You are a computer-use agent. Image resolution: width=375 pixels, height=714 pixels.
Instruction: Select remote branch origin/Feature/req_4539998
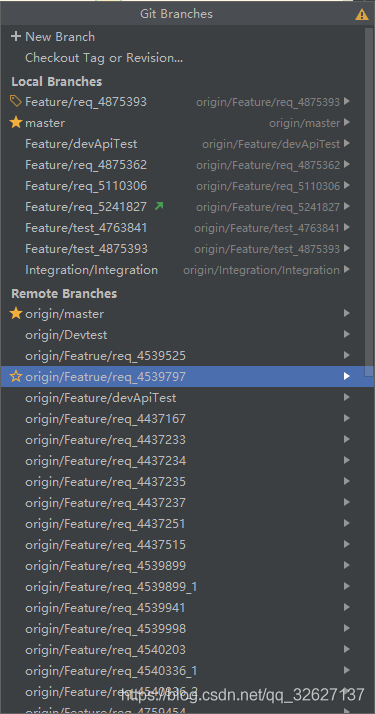point(106,629)
